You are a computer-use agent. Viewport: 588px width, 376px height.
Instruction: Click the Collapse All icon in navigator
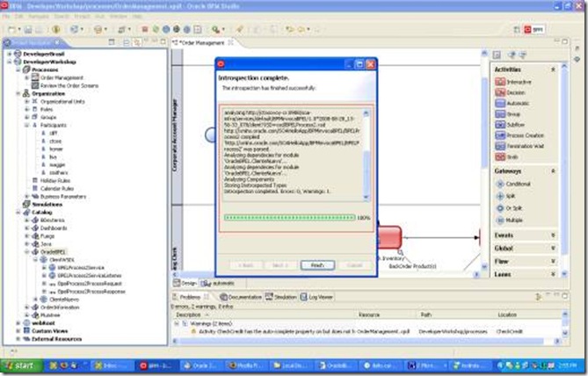(x=127, y=42)
